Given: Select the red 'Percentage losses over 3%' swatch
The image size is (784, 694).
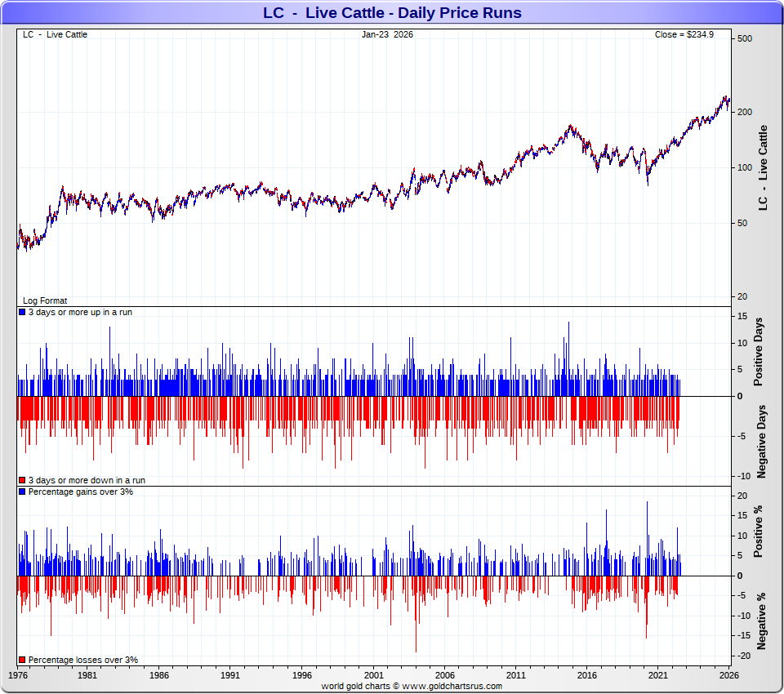Looking at the screenshot, I should click(x=22, y=660).
